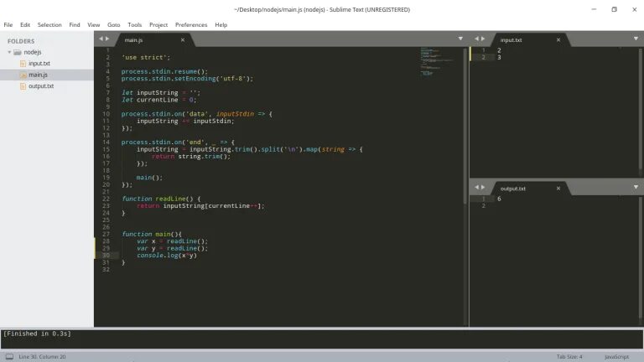Image resolution: width=644 pixels, height=362 pixels.
Task: Click the FOLDERS heading in sidebar
Action: (21, 41)
